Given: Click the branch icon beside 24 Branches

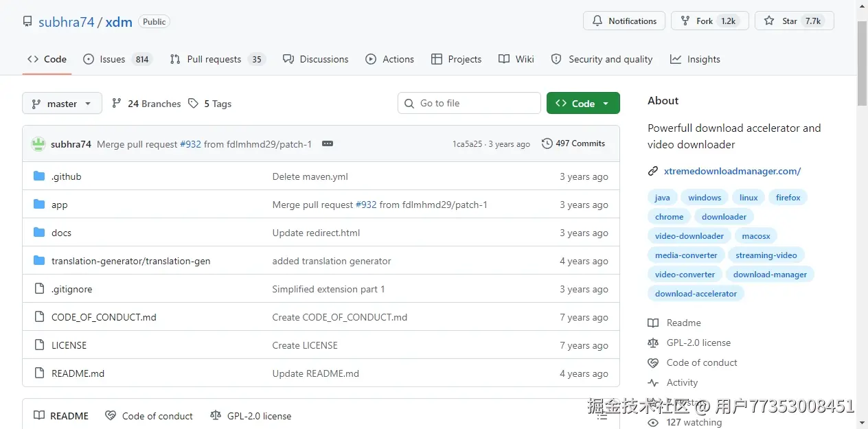Looking at the screenshot, I should [x=117, y=104].
